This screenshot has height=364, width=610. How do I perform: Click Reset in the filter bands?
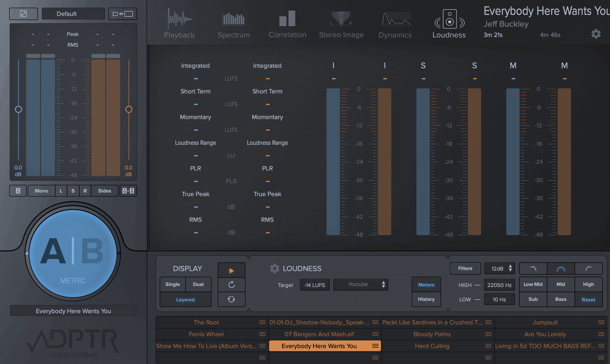pos(588,300)
